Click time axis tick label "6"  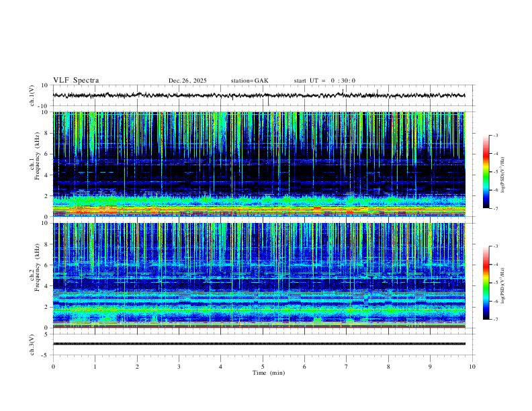click(304, 367)
